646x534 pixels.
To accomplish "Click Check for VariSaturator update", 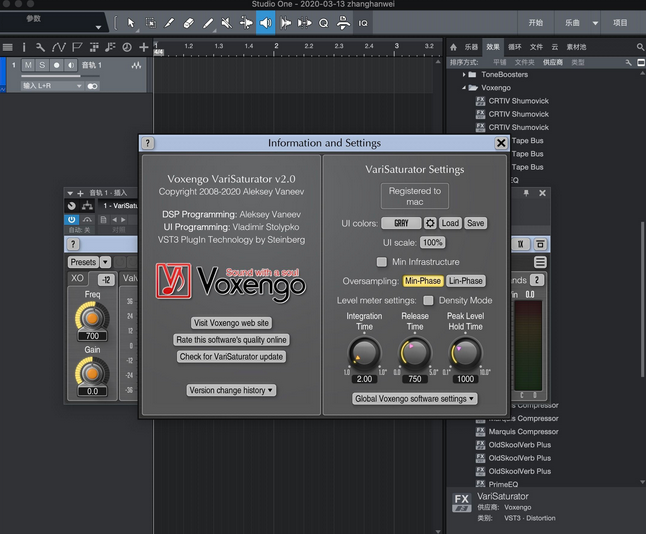I will (231, 357).
